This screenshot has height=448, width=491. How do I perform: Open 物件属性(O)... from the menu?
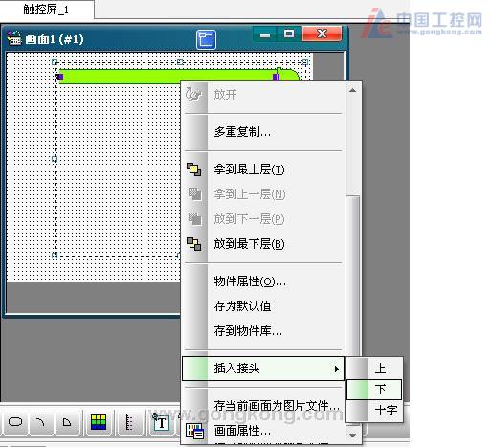click(x=263, y=281)
